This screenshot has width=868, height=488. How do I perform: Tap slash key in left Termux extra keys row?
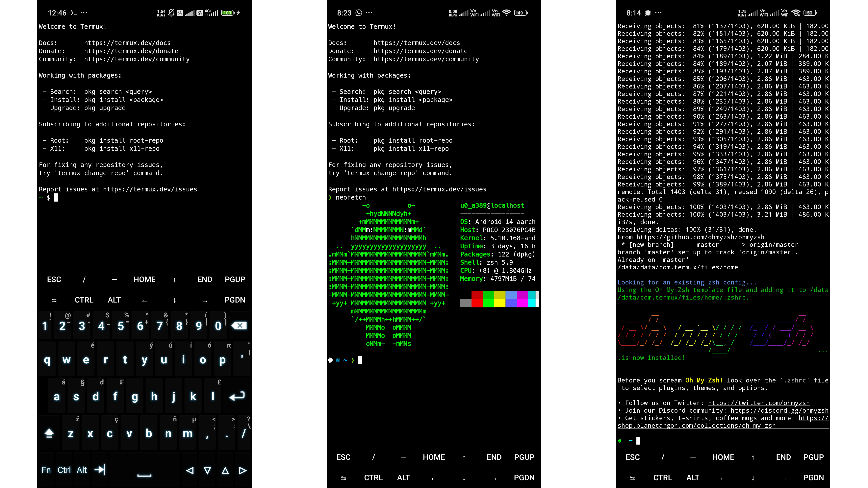click(x=84, y=280)
